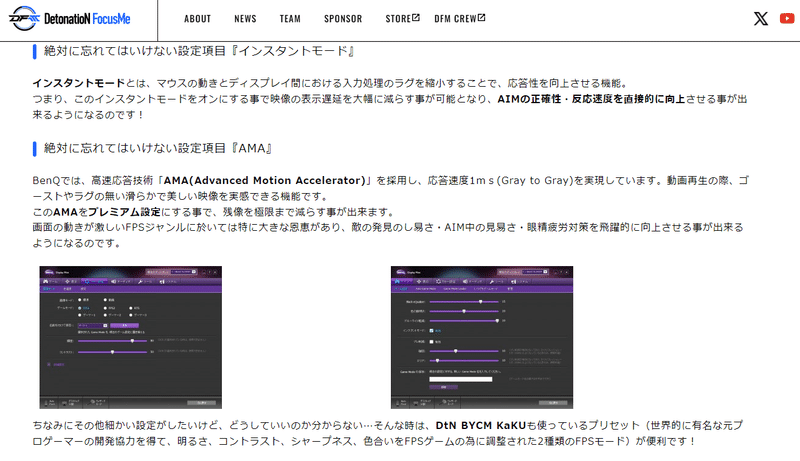The width and height of the screenshot is (800, 461).
Task: Open the YouTube channel icon
Action: (x=787, y=19)
